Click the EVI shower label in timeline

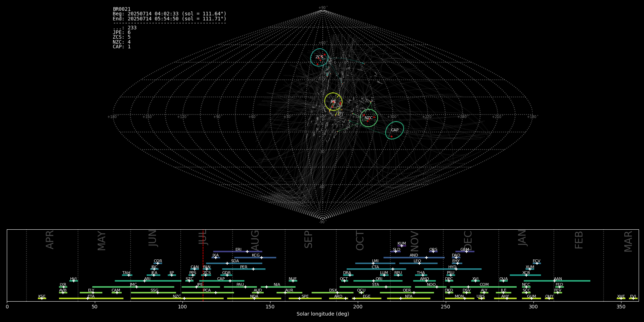[x=633, y=297]
